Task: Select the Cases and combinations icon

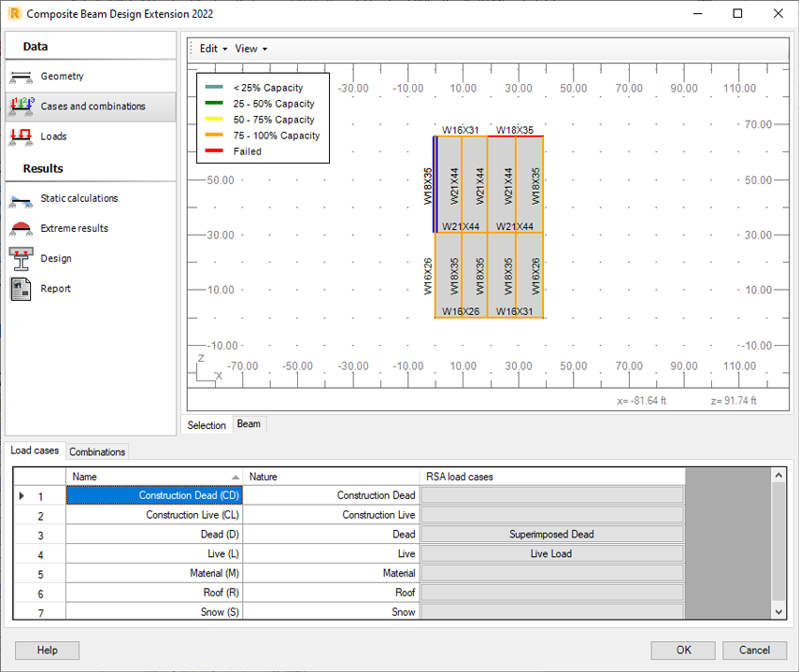Action: [x=21, y=107]
